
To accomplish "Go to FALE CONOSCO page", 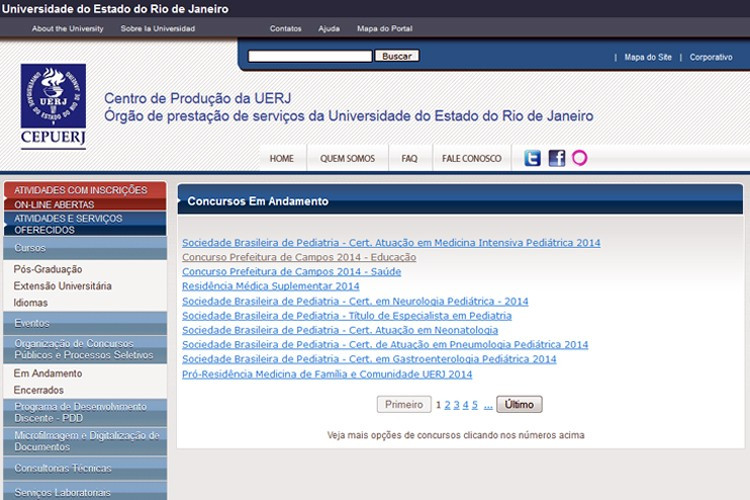I will (471, 158).
